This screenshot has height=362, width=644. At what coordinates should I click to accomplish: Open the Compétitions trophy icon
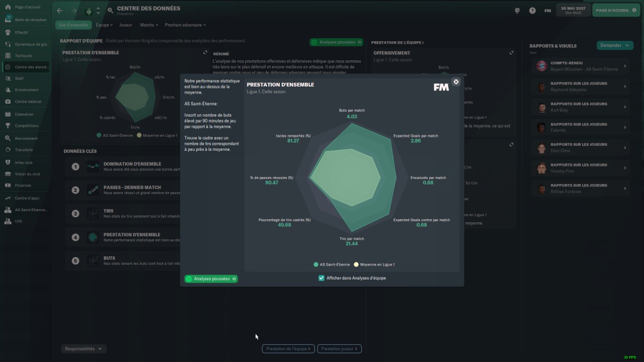[x=8, y=126]
